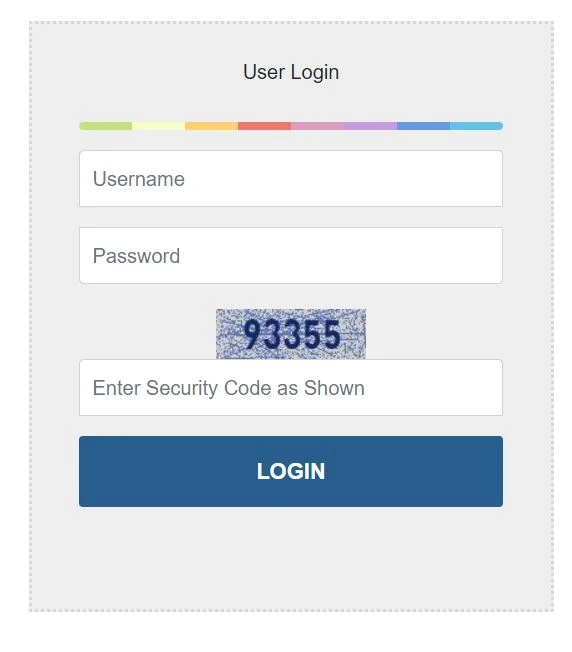Image resolution: width=572 pixels, height=652 pixels.
Task: Click the dark blue segment of the color bar
Action: pos(423,126)
